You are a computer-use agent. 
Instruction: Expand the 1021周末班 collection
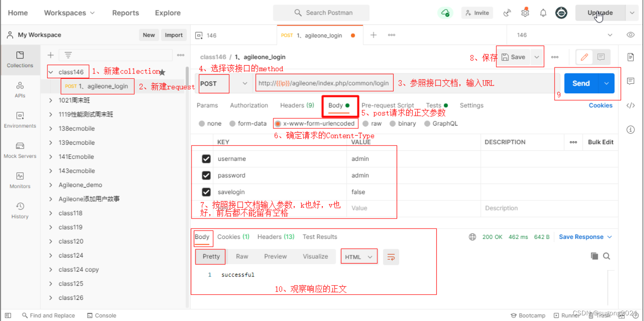(x=51, y=100)
